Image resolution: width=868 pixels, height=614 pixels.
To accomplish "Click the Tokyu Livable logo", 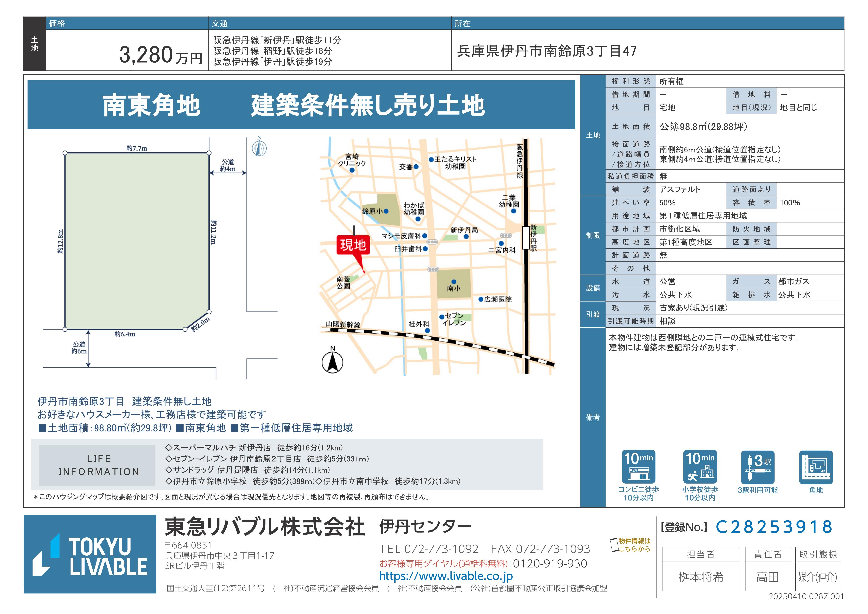I will [x=90, y=554].
